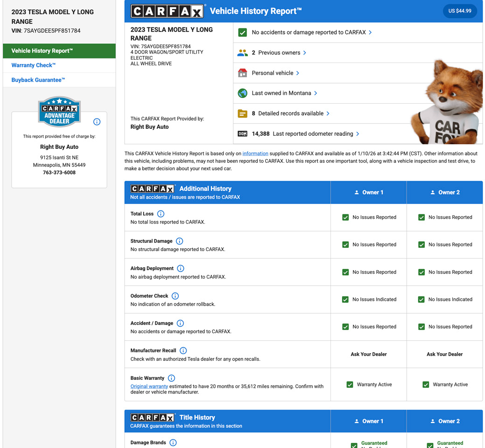Image resolution: width=485 pixels, height=448 pixels.
Task: Open the Original warranty link
Action: click(x=149, y=386)
